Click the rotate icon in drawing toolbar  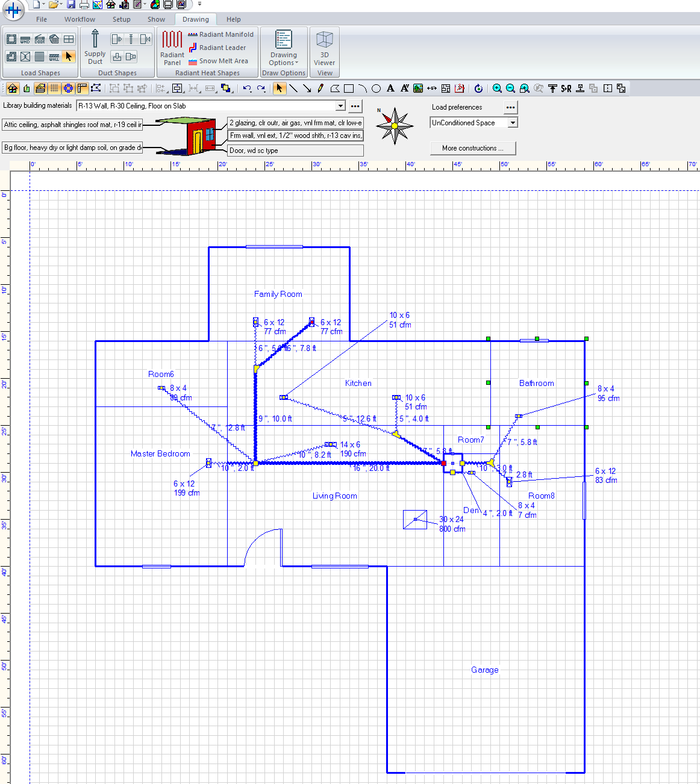coord(478,89)
